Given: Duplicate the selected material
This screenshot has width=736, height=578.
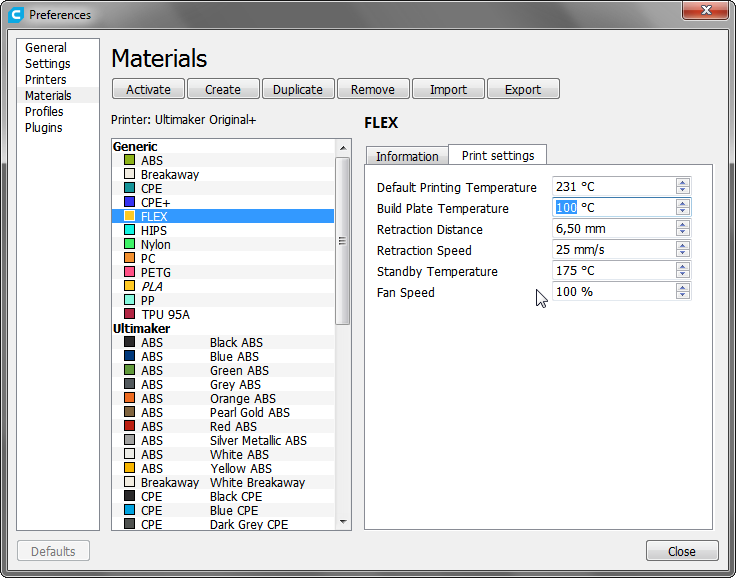Looking at the screenshot, I should 298,89.
